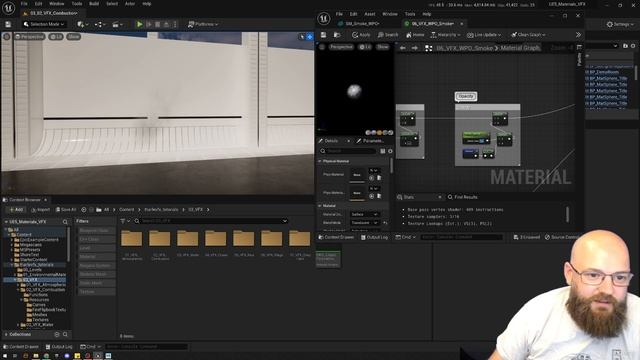
Task: Close the Stats tab
Action: (x=440, y=197)
